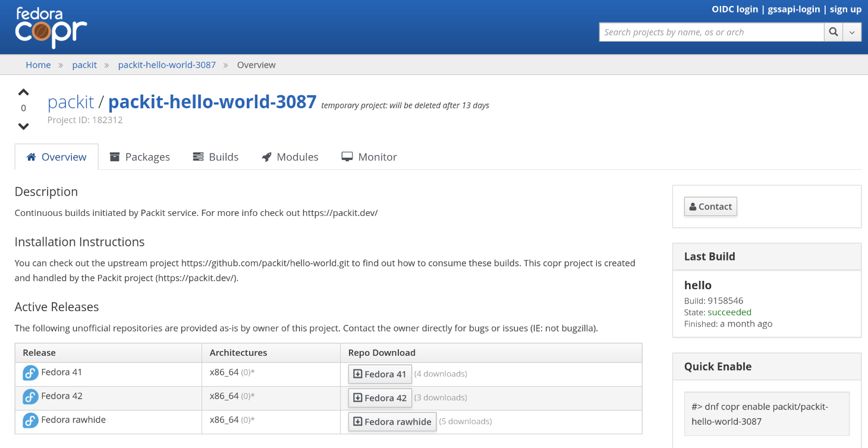This screenshot has height=448, width=868.
Task: Click 'Build: 9158546' text
Action: click(x=714, y=300)
